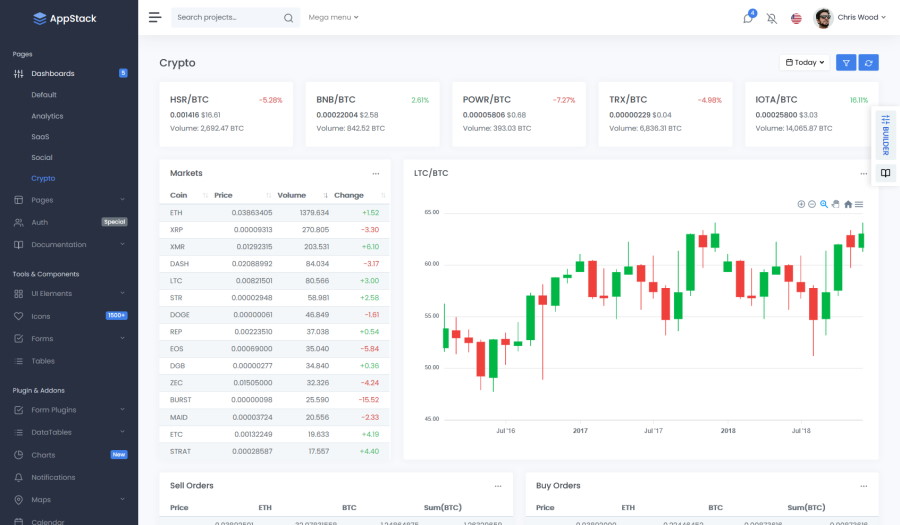Expand the Chris Wood user menu
The width and height of the screenshot is (900, 525).
click(x=848, y=17)
